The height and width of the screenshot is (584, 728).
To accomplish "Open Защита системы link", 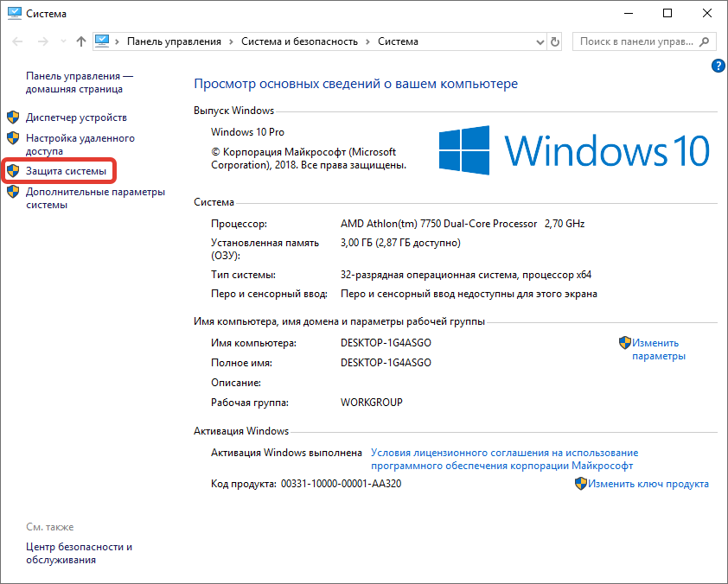I will [x=67, y=172].
